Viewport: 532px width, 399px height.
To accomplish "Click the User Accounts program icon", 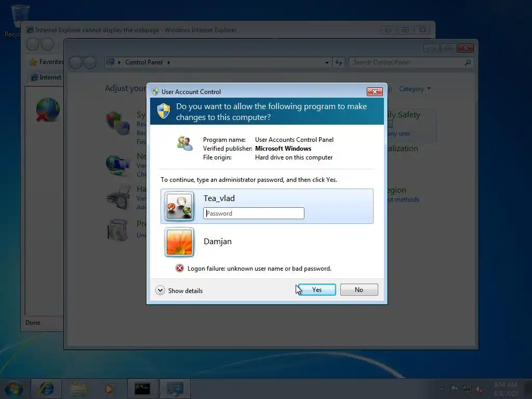I will tap(184, 143).
